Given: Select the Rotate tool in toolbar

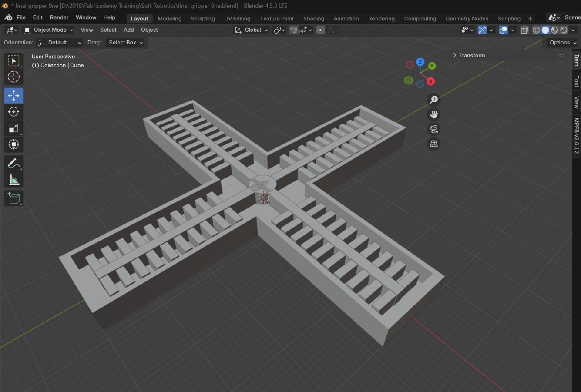Looking at the screenshot, I should 13,112.
